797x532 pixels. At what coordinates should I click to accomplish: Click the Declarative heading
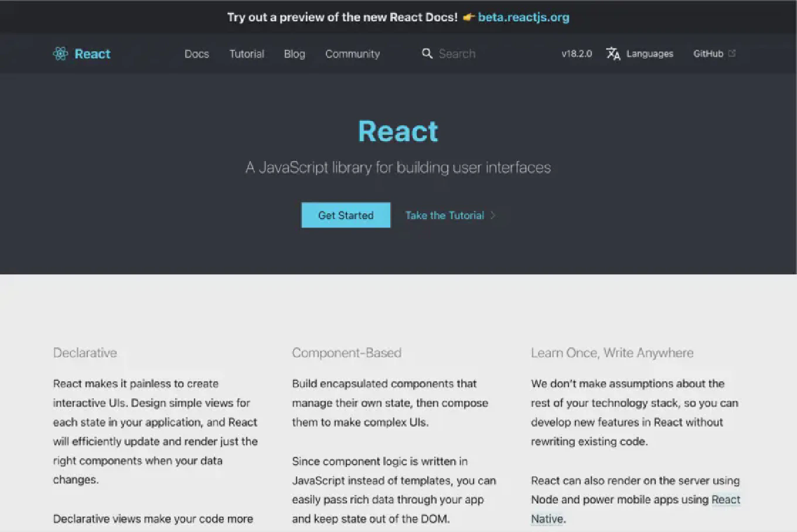coord(85,353)
